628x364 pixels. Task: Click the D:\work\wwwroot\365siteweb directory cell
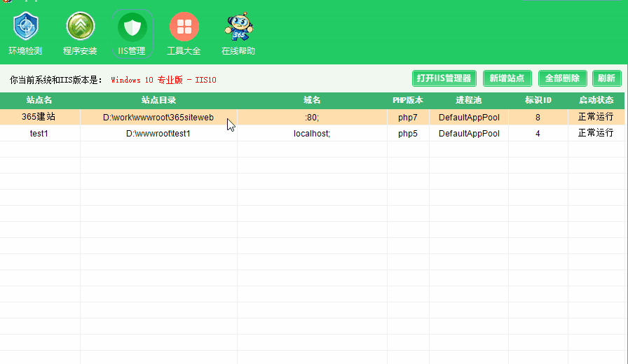tap(158, 117)
